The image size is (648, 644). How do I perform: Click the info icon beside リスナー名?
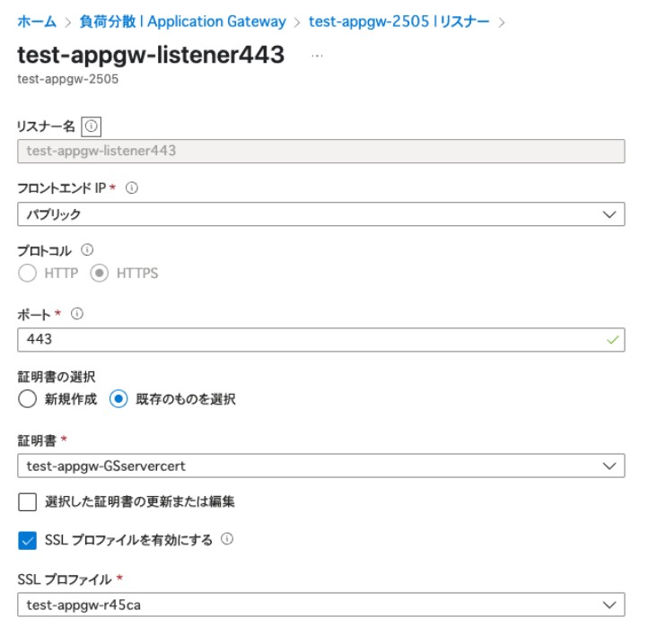[90, 126]
